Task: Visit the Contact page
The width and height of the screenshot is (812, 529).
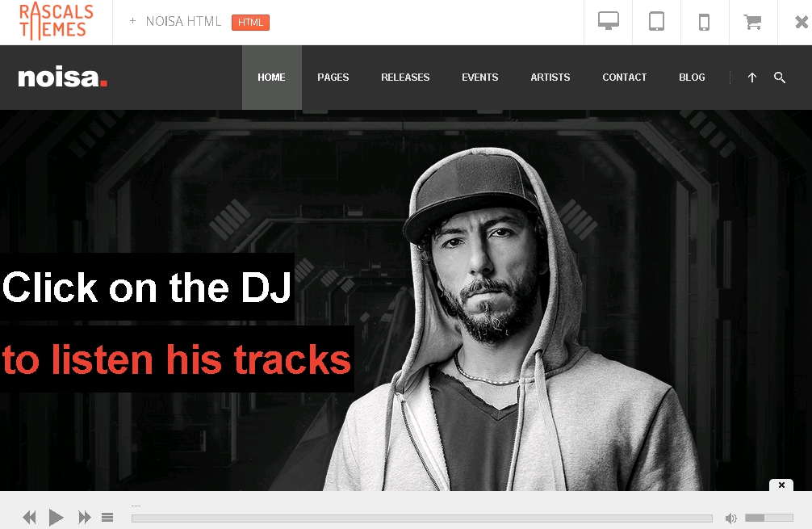Action: tap(625, 78)
